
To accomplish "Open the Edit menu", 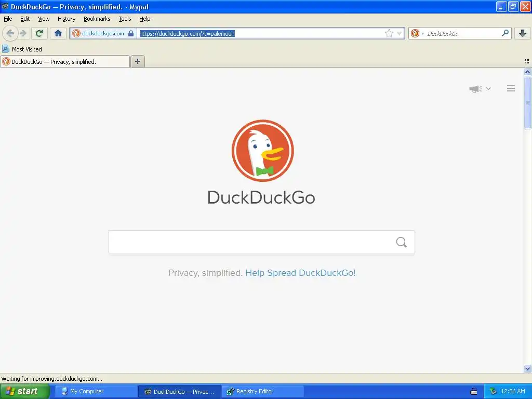I will (25, 19).
